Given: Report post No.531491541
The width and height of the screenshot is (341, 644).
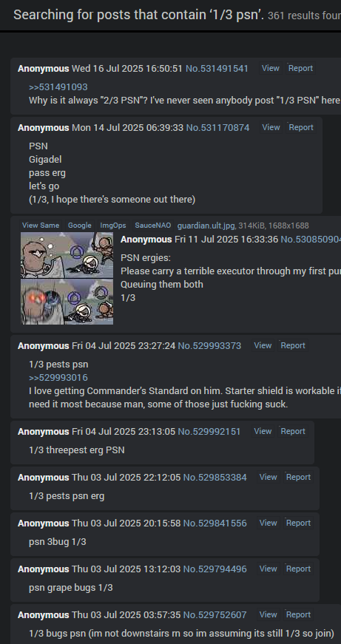Looking at the screenshot, I should [x=300, y=69].
